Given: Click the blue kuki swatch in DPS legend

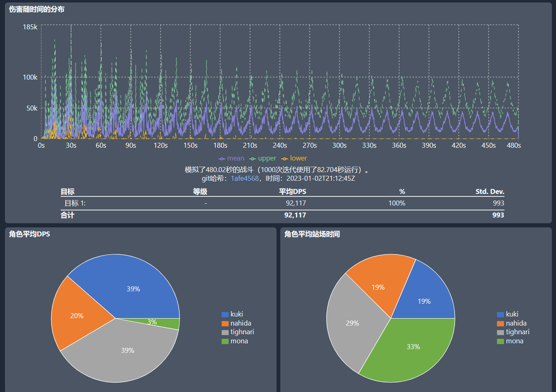Looking at the screenshot, I should pos(225,314).
